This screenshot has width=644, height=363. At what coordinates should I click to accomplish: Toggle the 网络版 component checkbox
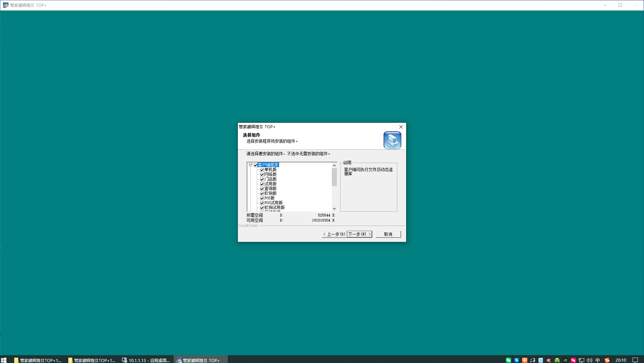coord(262,175)
